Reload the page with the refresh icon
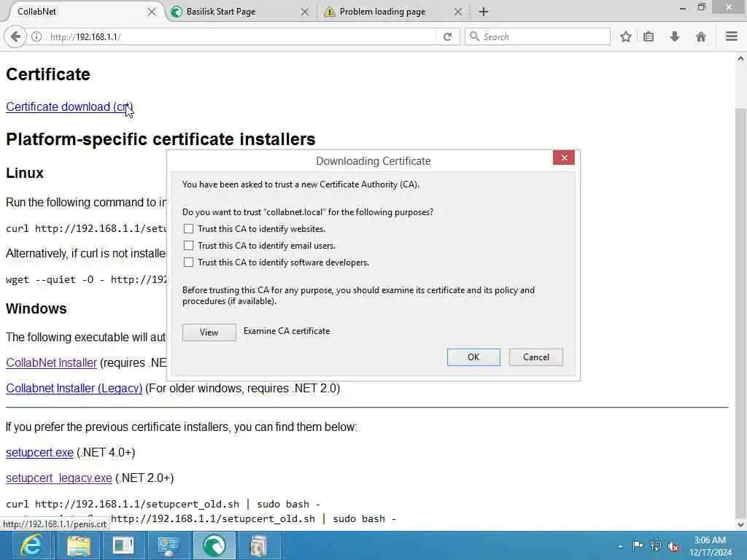 (x=447, y=36)
